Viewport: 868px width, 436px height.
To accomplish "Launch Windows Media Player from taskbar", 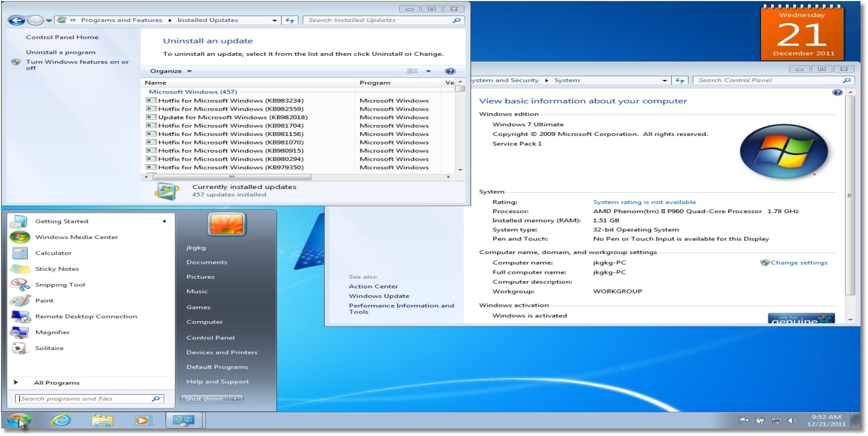I will pyautogui.click(x=143, y=420).
